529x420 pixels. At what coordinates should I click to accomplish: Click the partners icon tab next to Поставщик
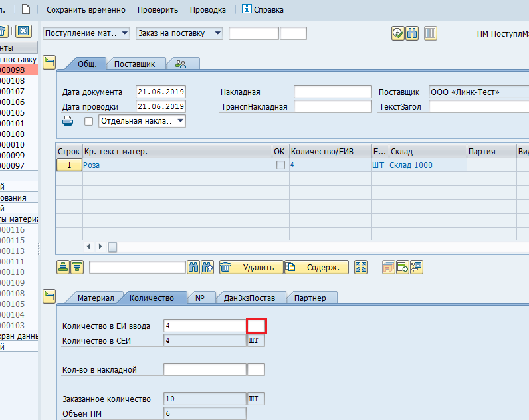tap(180, 64)
